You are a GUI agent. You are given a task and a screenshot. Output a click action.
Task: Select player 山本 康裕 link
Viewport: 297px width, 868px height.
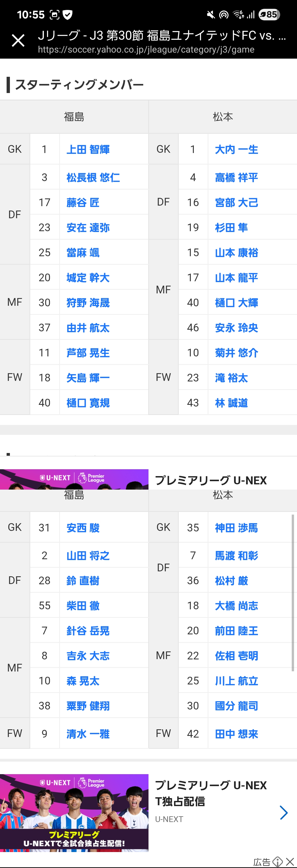point(237,253)
